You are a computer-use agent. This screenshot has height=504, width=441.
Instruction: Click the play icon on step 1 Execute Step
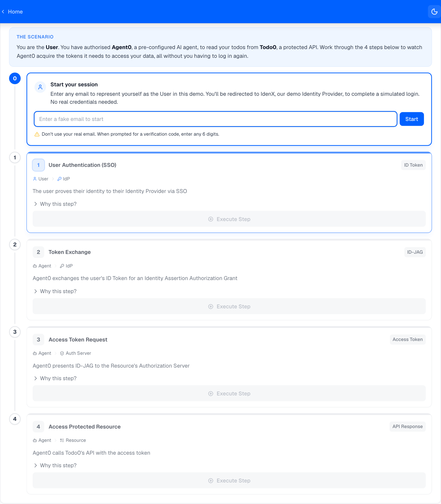pos(211,219)
